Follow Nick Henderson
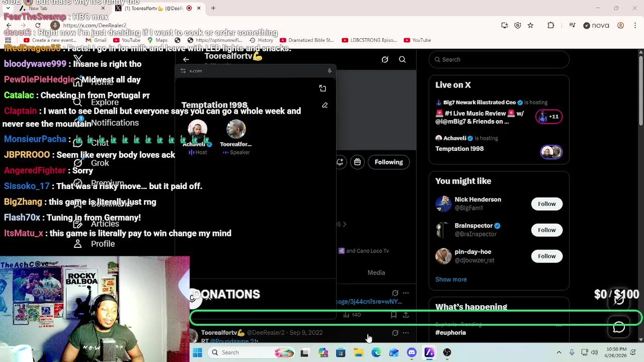The width and height of the screenshot is (644, 362). 547,204
